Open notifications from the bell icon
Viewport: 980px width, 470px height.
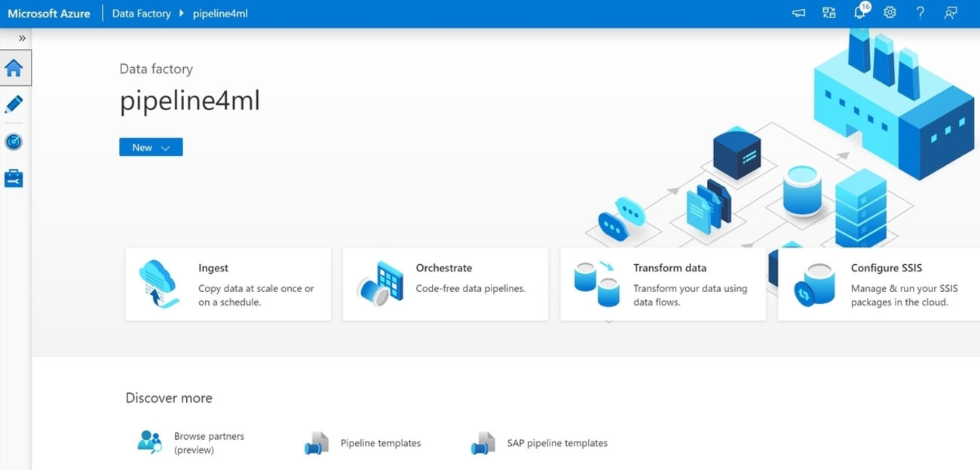pos(859,12)
